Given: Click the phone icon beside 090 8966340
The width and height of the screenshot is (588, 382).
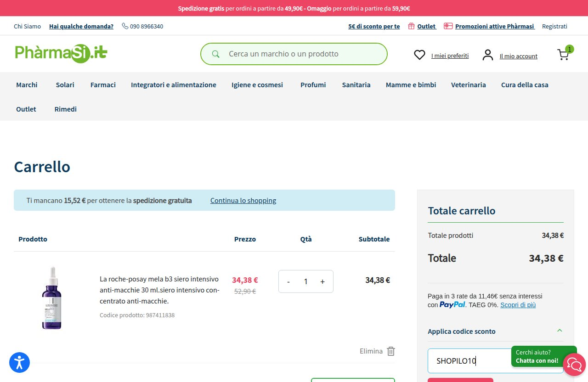Looking at the screenshot, I should click(x=125, y=26).
